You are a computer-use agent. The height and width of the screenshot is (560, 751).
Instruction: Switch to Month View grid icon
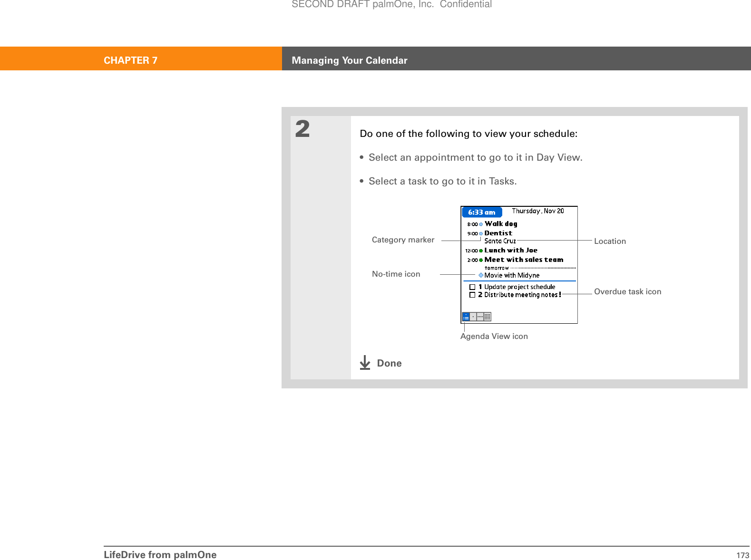(488, 317)
